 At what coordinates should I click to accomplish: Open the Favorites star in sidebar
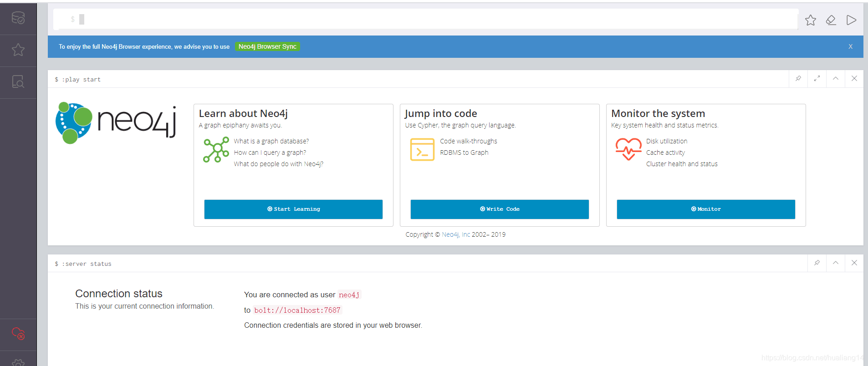[18, 50]
